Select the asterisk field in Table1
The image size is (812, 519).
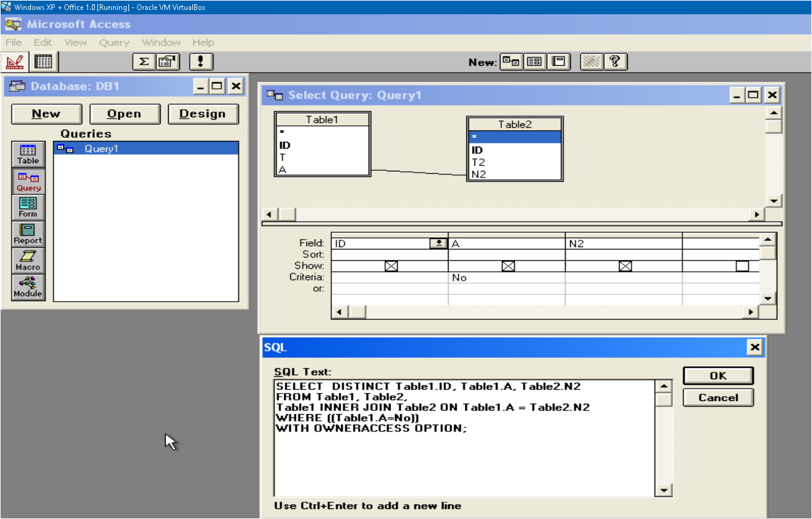click(323, 132)
